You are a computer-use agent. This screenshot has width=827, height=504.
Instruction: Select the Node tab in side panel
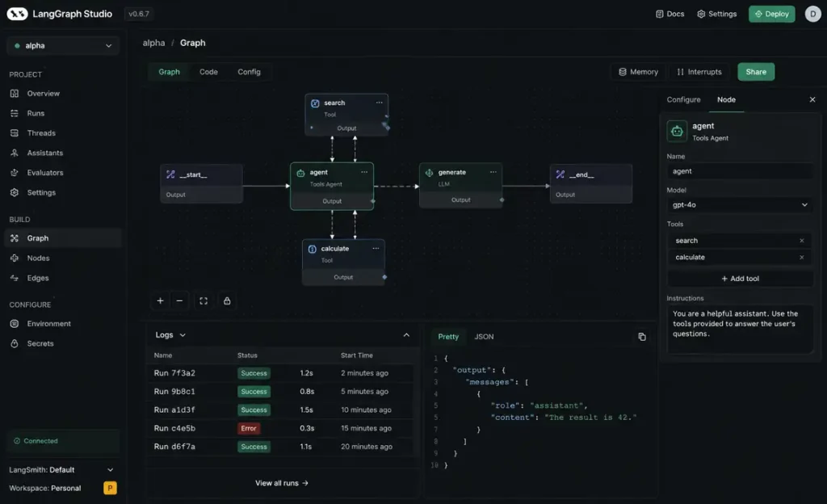click(726, 99)
